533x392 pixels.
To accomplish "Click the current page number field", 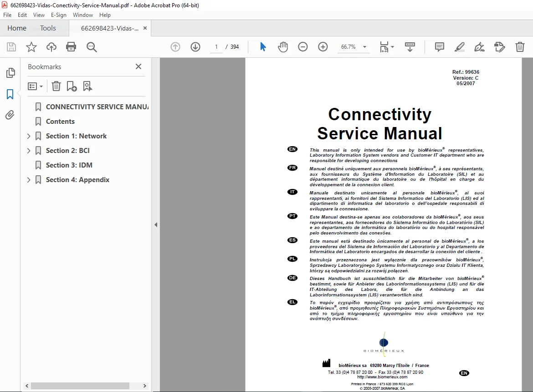I will click(x=216, y=47).
